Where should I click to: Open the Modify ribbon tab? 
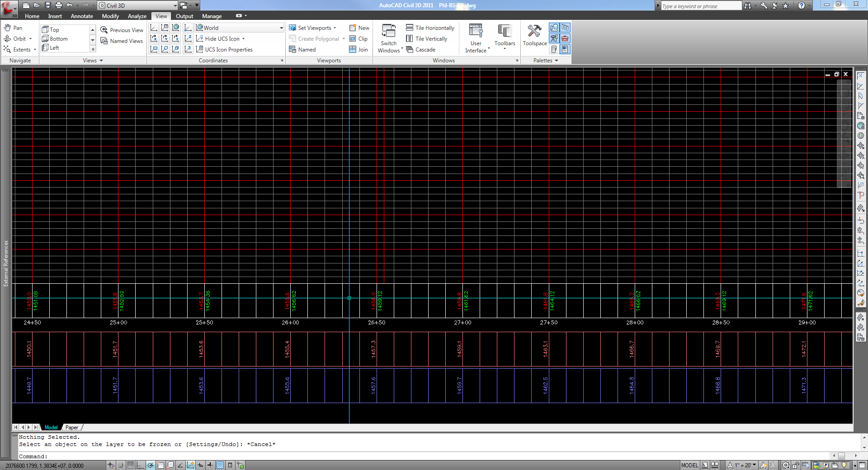point(110,16)
